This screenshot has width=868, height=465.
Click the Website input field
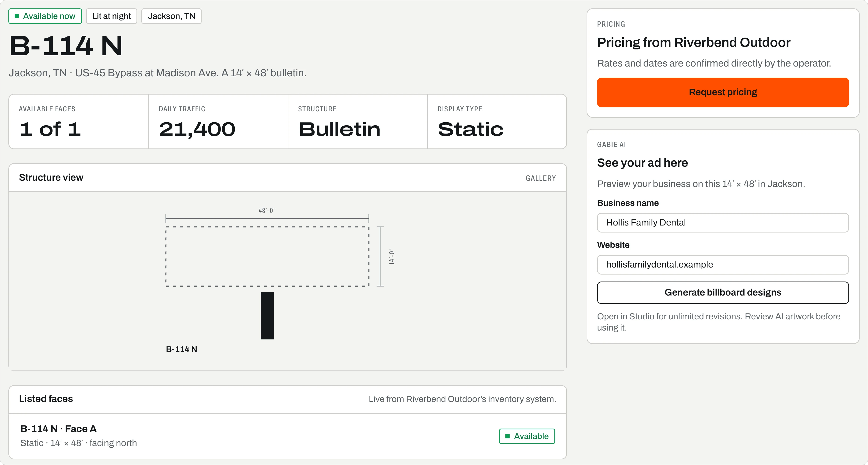point(723,265)
